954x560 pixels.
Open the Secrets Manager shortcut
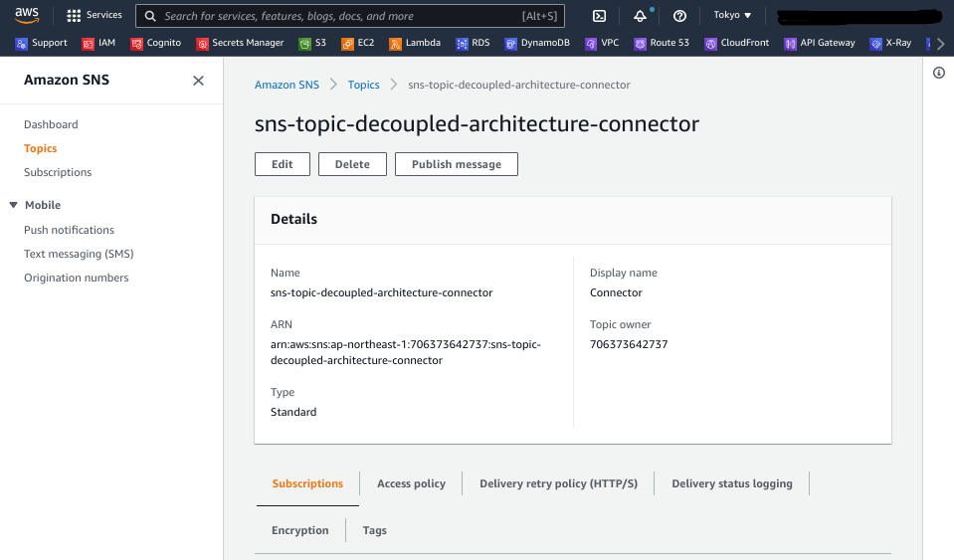pos(240,43)
